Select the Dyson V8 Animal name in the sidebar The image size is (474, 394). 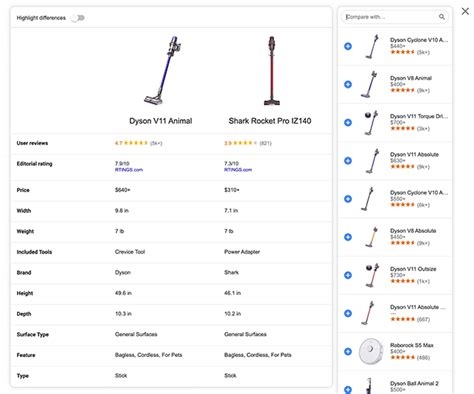[x=411, y=78]
